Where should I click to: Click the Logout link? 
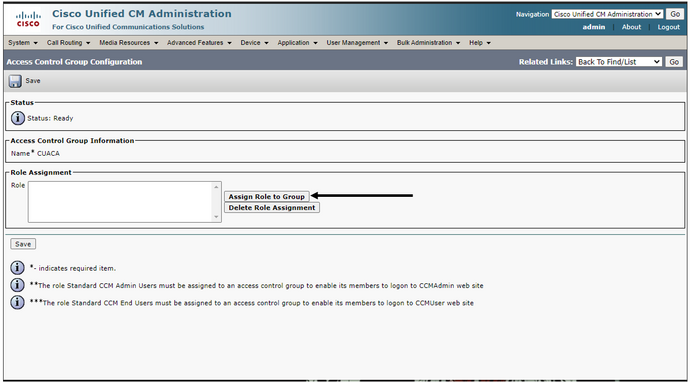click(668, 27)
